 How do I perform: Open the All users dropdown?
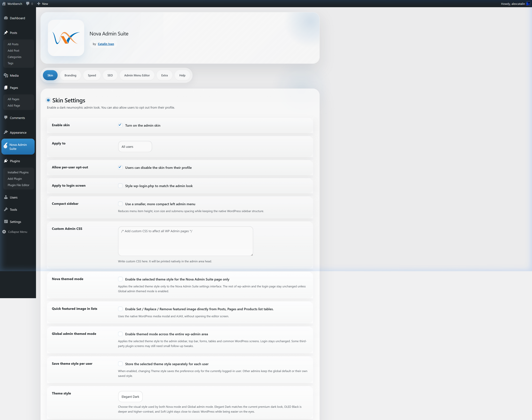click(135, 146)
